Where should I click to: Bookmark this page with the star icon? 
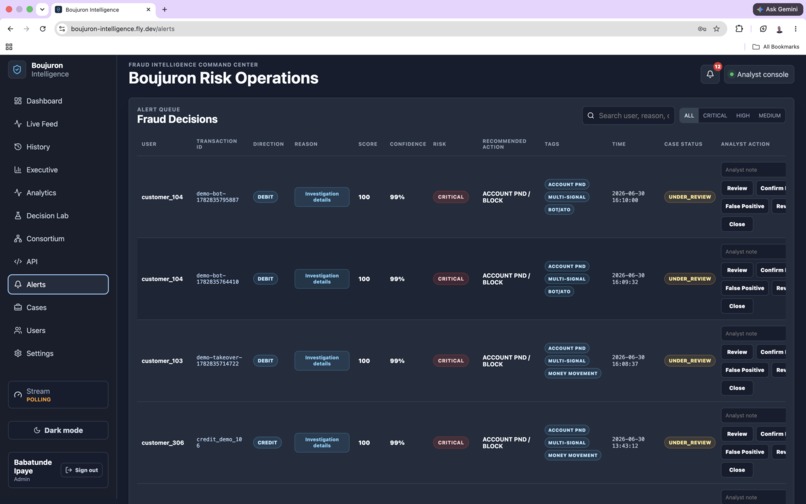click(716, 29)
